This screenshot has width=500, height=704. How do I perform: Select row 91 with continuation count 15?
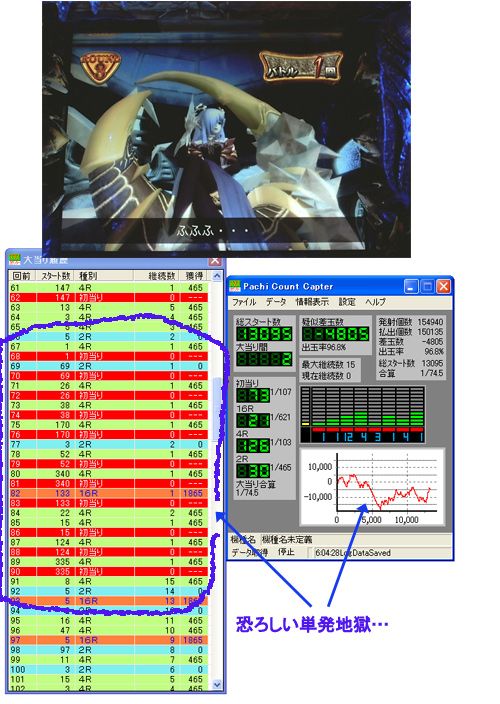[x=109, y=581]
